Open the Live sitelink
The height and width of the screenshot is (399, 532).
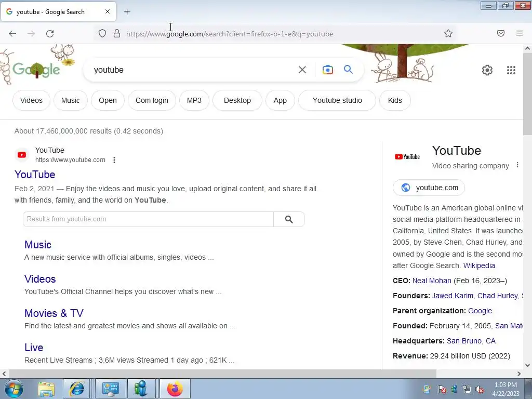34,348
